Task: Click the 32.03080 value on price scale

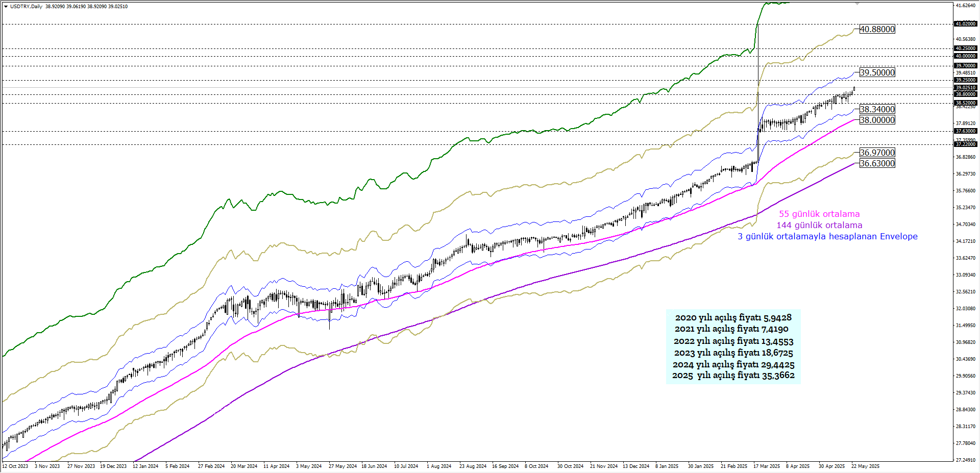Action: [x=965, y=309]
